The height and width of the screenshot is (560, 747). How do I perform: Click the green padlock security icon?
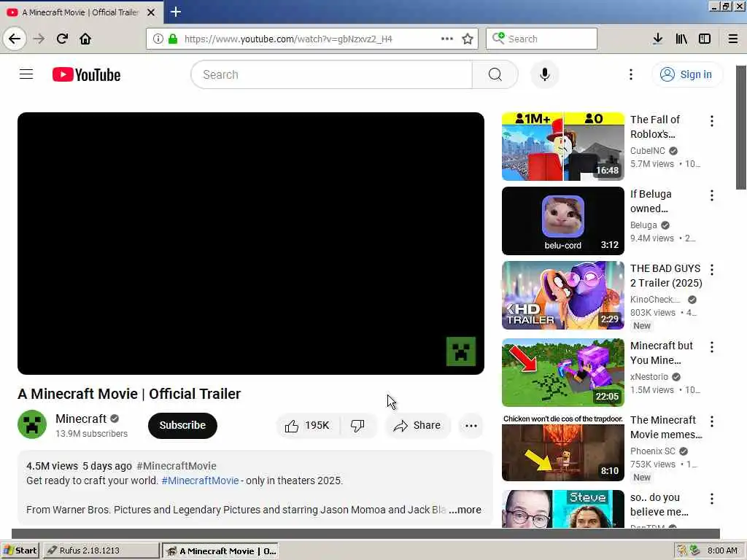click(x=173, y=39)
